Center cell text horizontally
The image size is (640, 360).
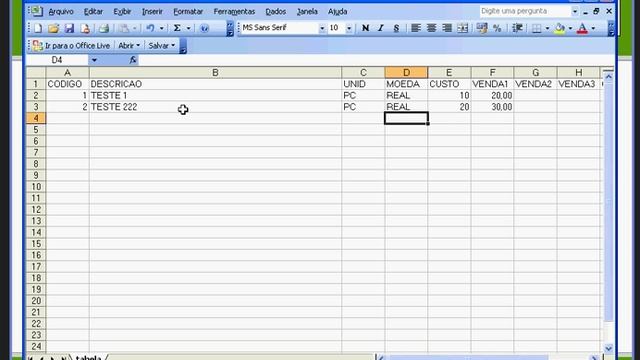(x=431, y=28)
